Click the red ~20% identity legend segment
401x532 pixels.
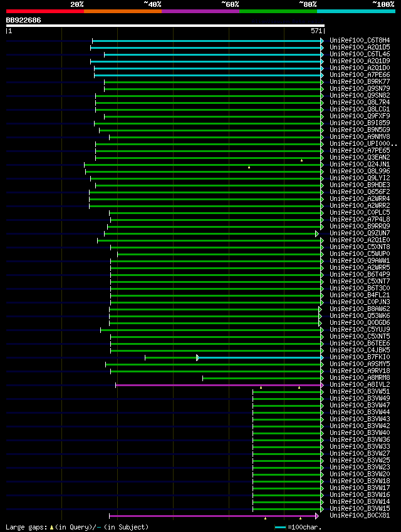45,11
